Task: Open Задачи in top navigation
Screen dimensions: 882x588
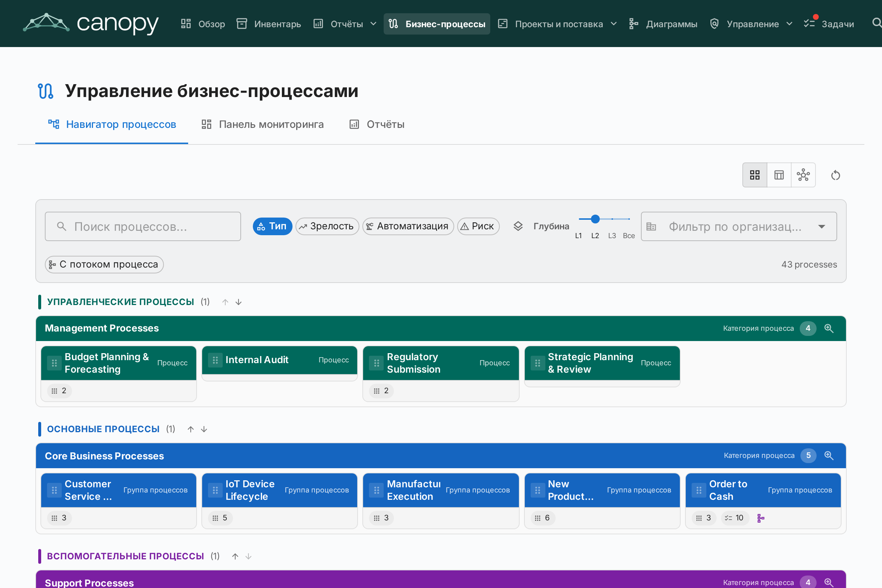Action: (829, 24)
